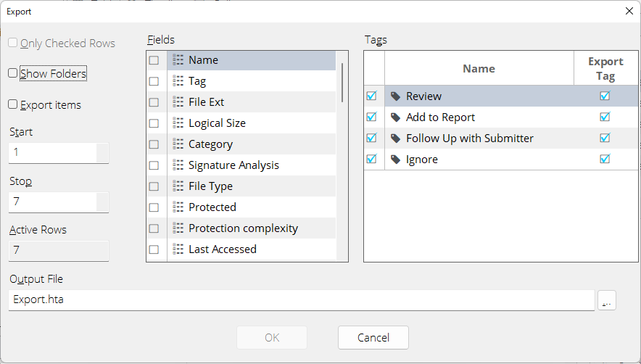Click into the Output File text field

point(302,300)
